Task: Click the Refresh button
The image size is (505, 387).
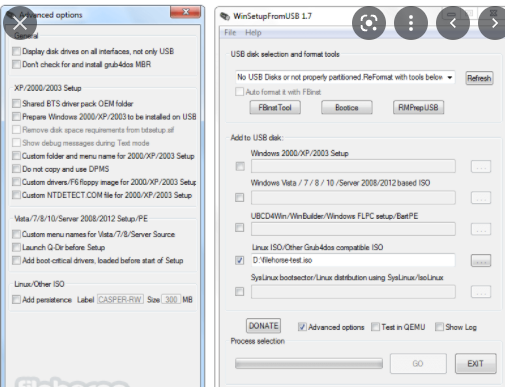Action: coord(479,78)
